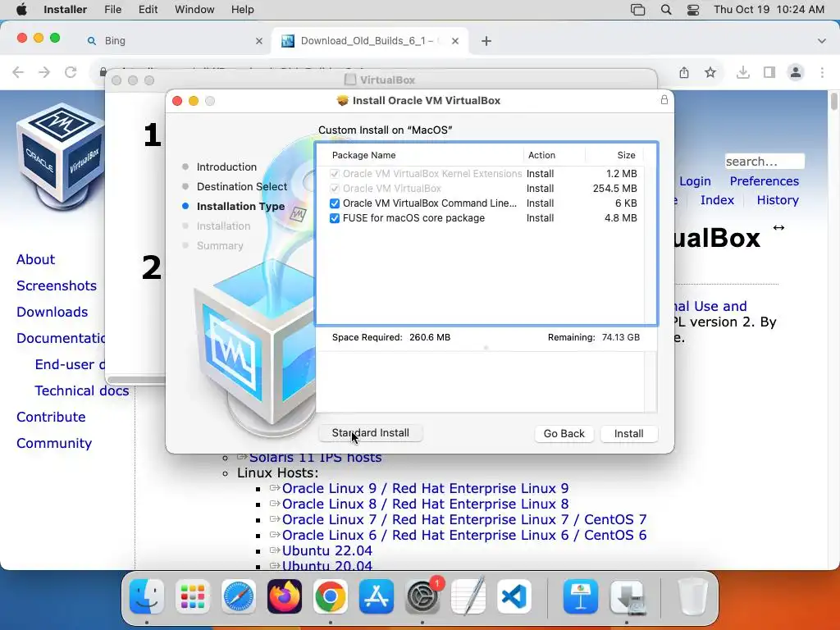The width and height of the screenshot is (840, 630).
Task: Open the About link in sidebar
Action: click(x=35, y=259)
